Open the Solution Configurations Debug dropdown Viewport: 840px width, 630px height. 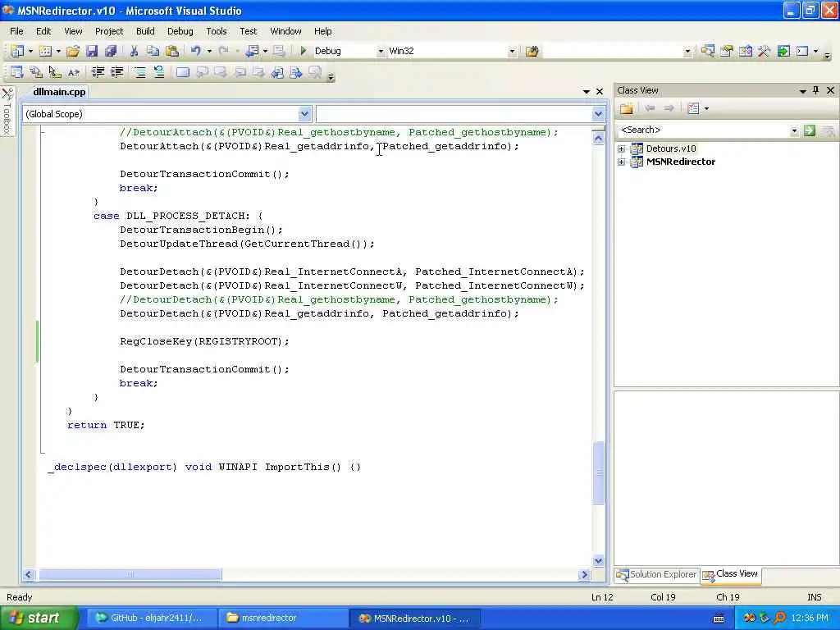(381, 52)
